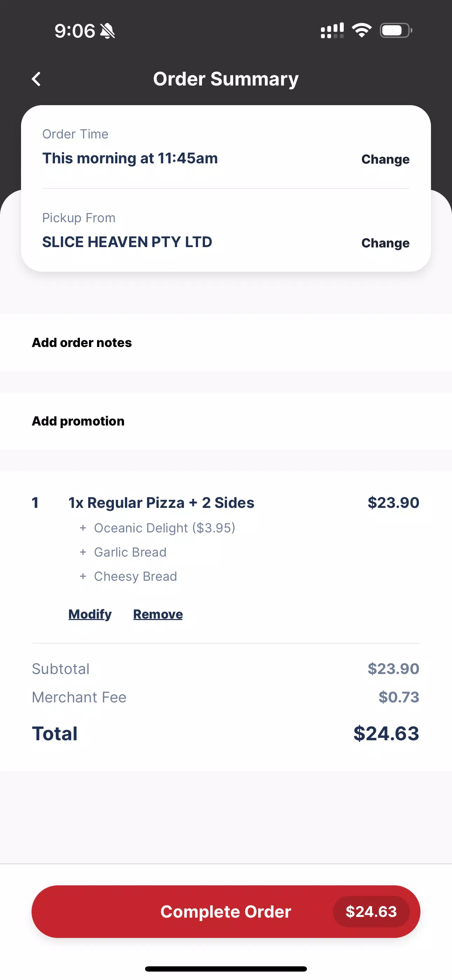Tap the Garlic Bread side

pyautogui.click(x=130, y=552)
